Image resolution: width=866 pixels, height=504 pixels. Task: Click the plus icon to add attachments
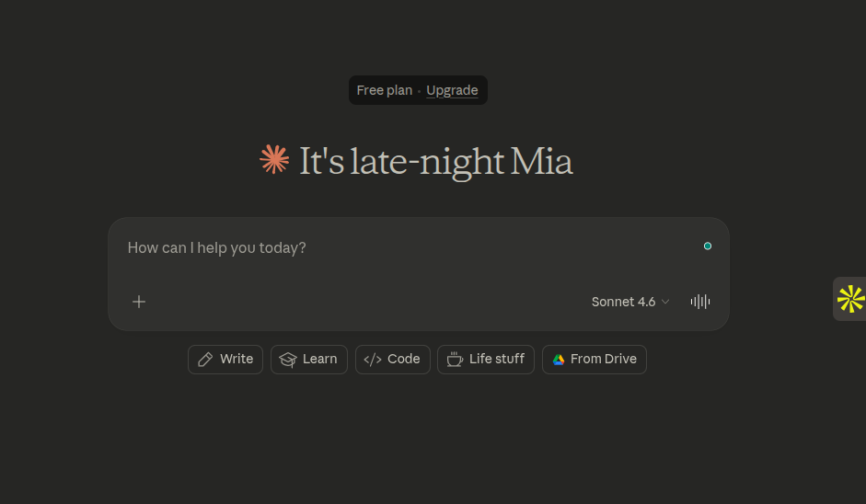tap(139, 302)
